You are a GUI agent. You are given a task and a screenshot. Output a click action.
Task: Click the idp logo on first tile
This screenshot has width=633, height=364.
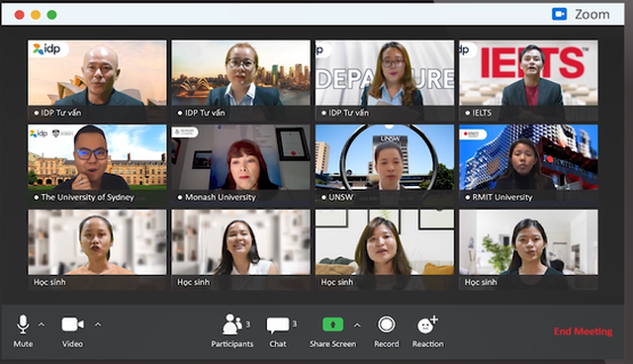46,48
